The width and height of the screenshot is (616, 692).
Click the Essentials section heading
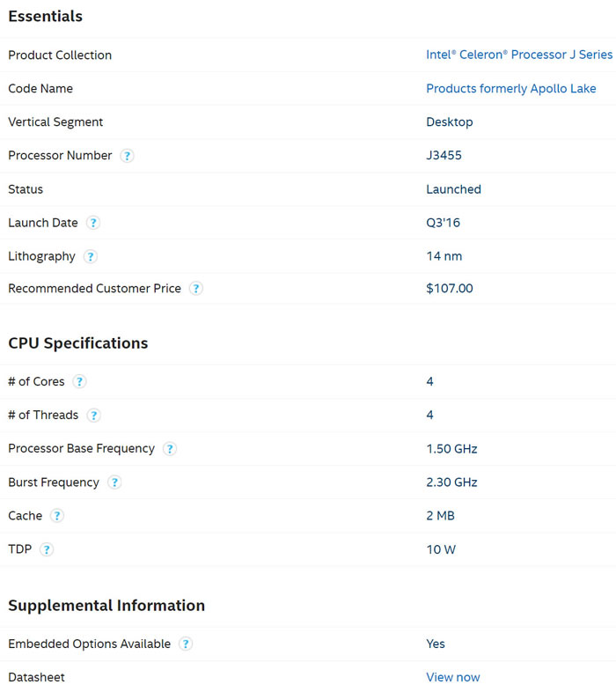[46, 17]
